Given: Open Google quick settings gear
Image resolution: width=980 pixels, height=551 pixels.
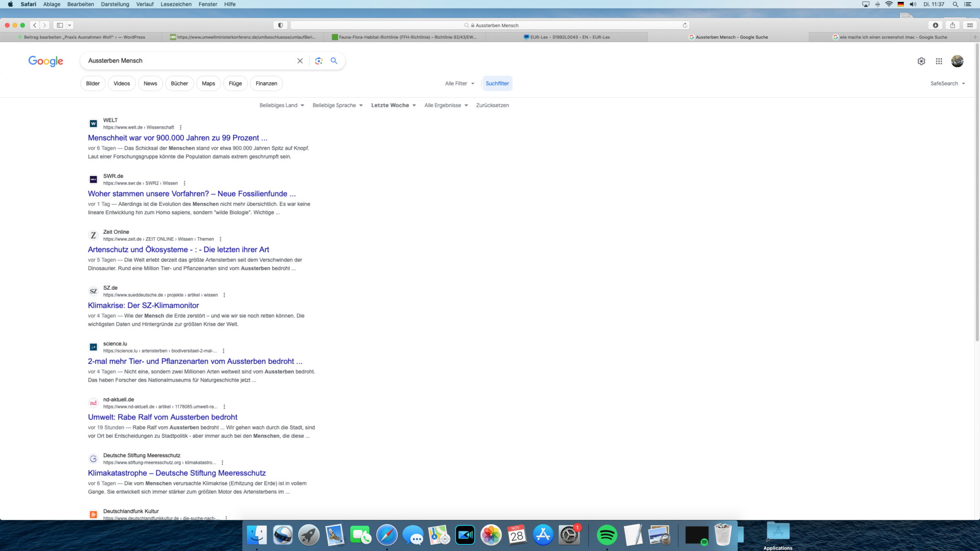Looking at the screenshot, I should tap(921, 61).
